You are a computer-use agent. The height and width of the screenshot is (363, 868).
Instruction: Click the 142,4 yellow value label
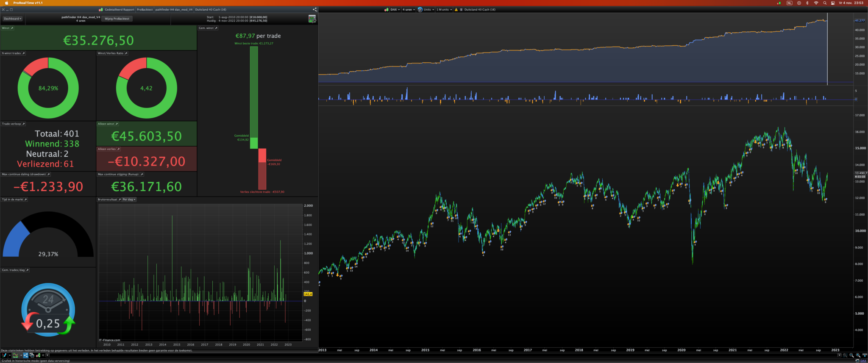tap(308, 294)
